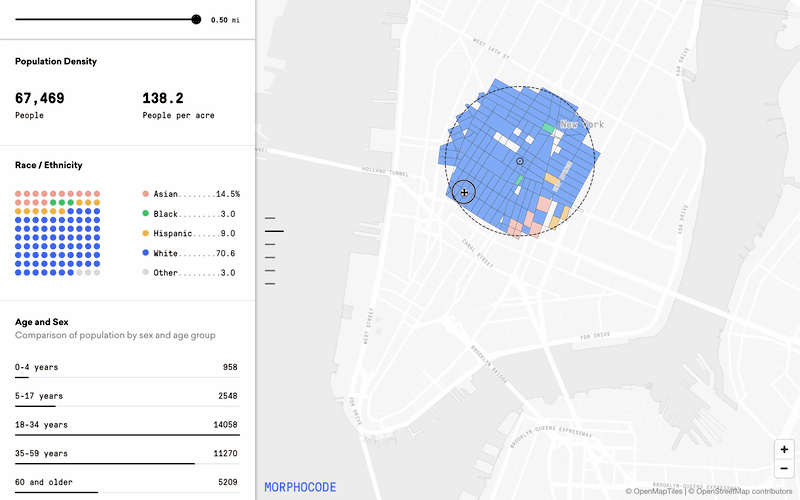
Task: Select the fifth section navigation dash
Action: click(270, 270)
